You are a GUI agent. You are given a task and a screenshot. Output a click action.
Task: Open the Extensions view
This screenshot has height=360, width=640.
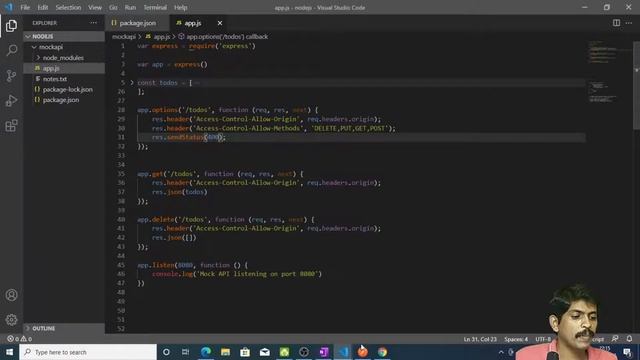tap(11, 125)
